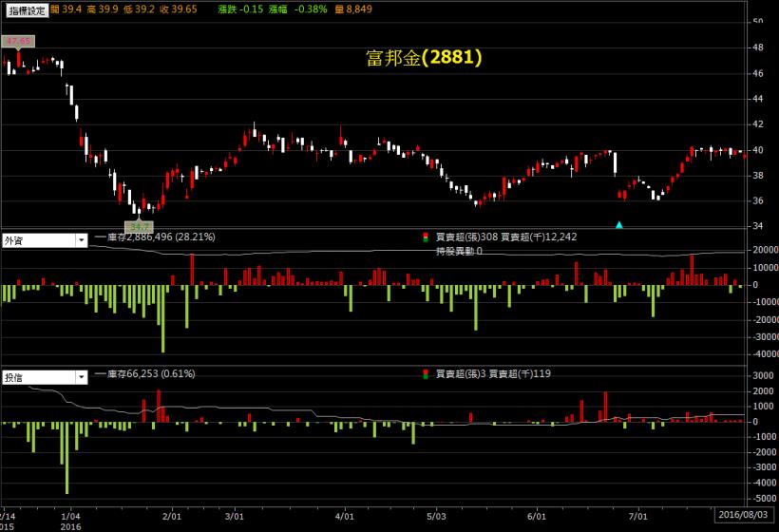Click the 買賣超(張)3 legend in 投信 panel
Viewport: 779px width, 532px height.
[x=461, y=373]
